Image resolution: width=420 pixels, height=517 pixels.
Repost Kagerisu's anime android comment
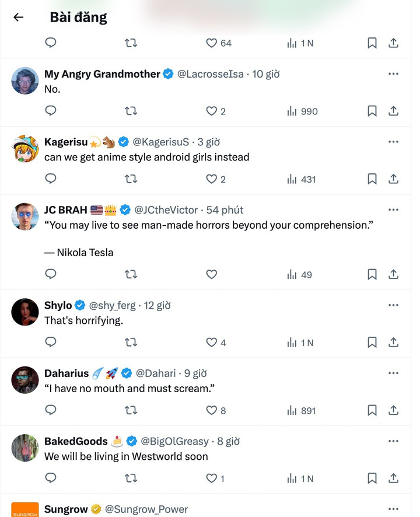point(131,179)
